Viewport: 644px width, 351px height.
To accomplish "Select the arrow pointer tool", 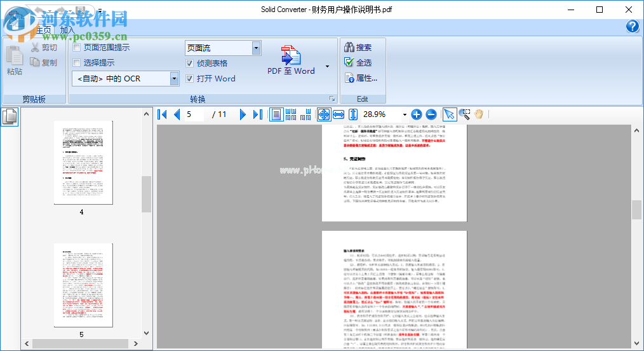I will coord(449,114).
